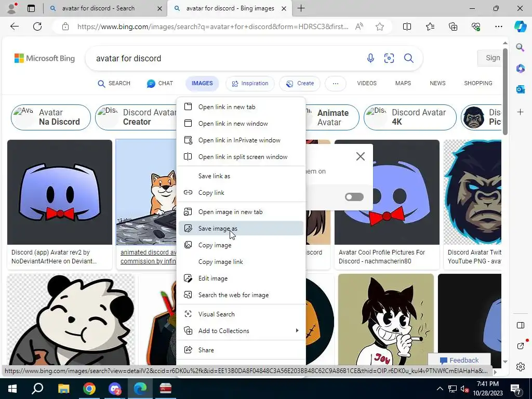The image size is (532, 399).
Task: Open the Collections toolbar icon
Action: pyautogui.click(x=453, y=26)
